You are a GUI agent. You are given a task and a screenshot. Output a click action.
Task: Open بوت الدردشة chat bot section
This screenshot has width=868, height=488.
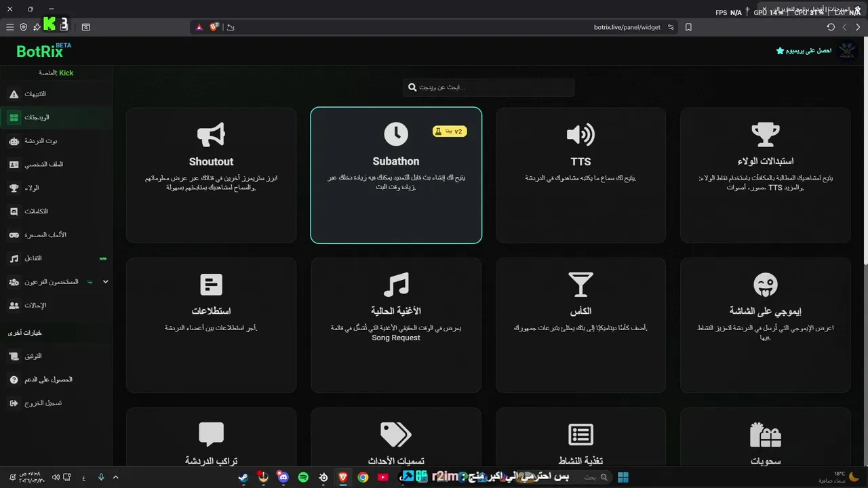click(56, 141)
